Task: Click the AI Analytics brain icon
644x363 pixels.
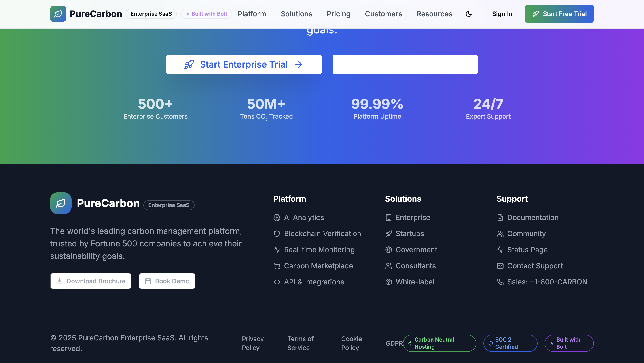Action: tap(277, 217)
